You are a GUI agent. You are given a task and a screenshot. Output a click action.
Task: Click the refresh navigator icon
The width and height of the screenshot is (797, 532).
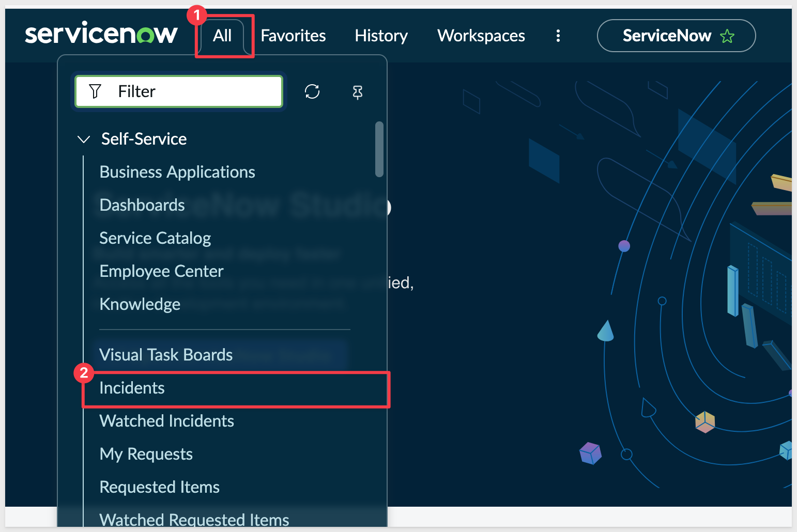pyautogui.click(x=312, y=91)
